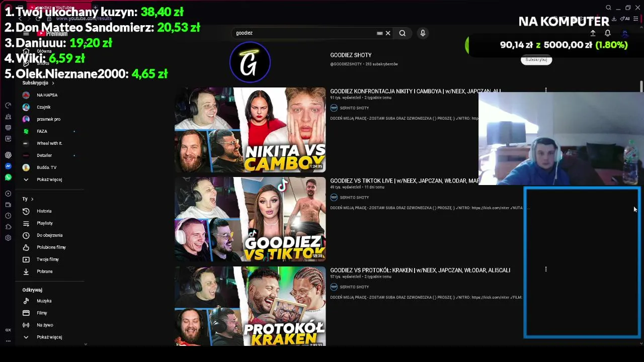Open FAZA subscription channel

(42, 131)
